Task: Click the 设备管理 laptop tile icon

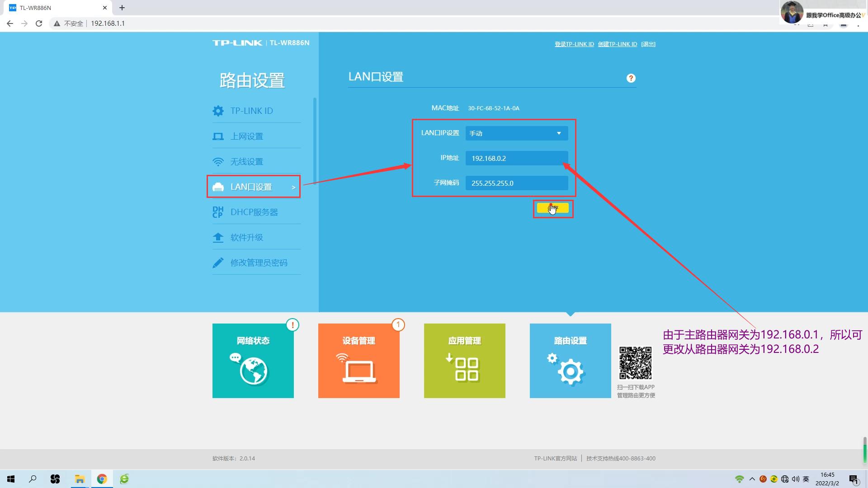Action: pyautogui.click(x=359, y=368)
